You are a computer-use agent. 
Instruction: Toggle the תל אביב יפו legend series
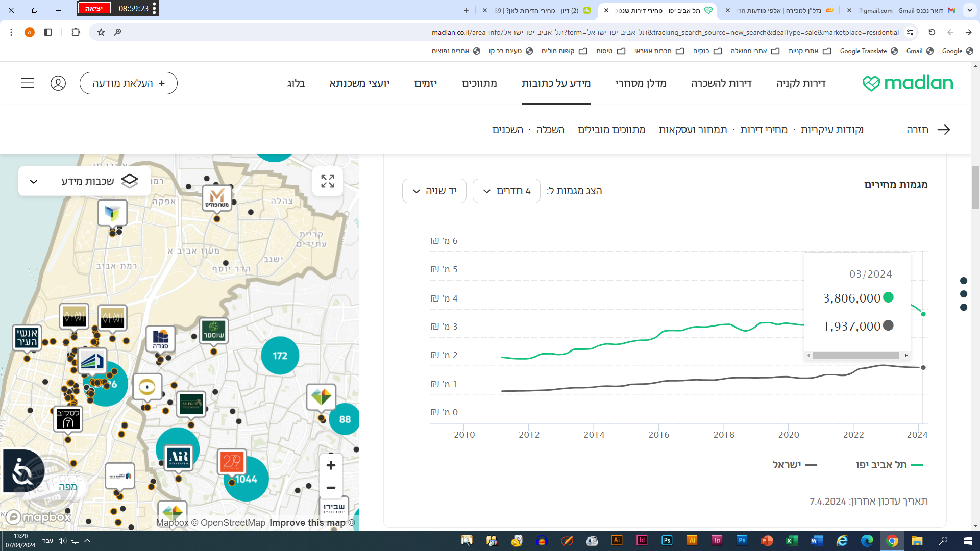(889, 465)
